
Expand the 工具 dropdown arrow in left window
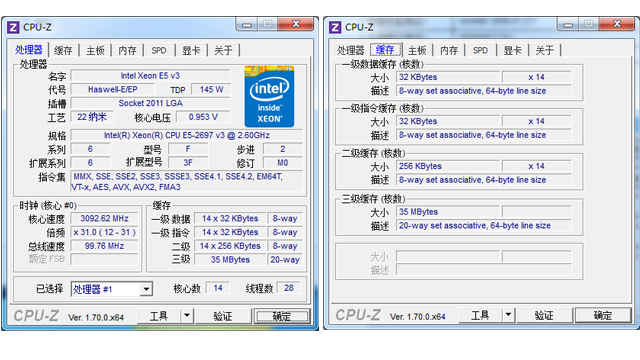[187, 316]
